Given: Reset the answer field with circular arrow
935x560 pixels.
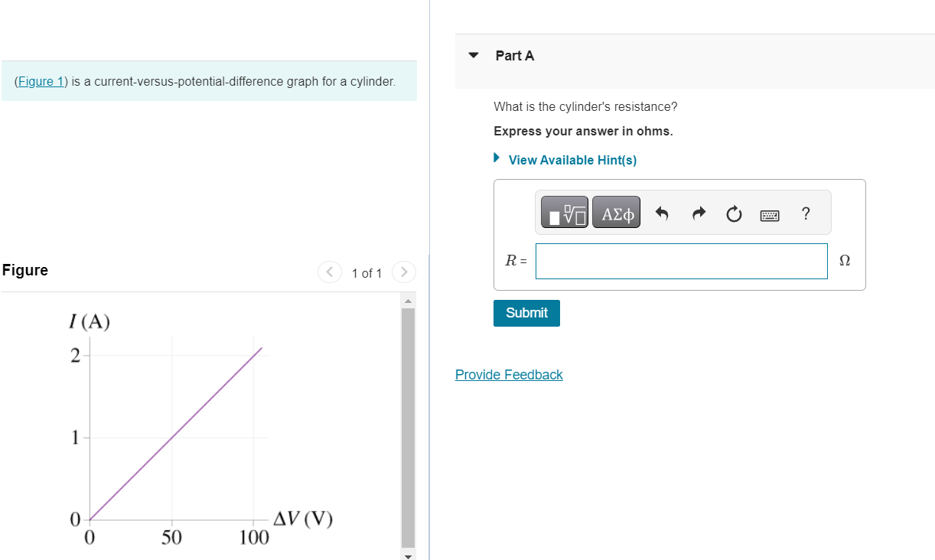Looking at the screenshot, I should 733,215.
